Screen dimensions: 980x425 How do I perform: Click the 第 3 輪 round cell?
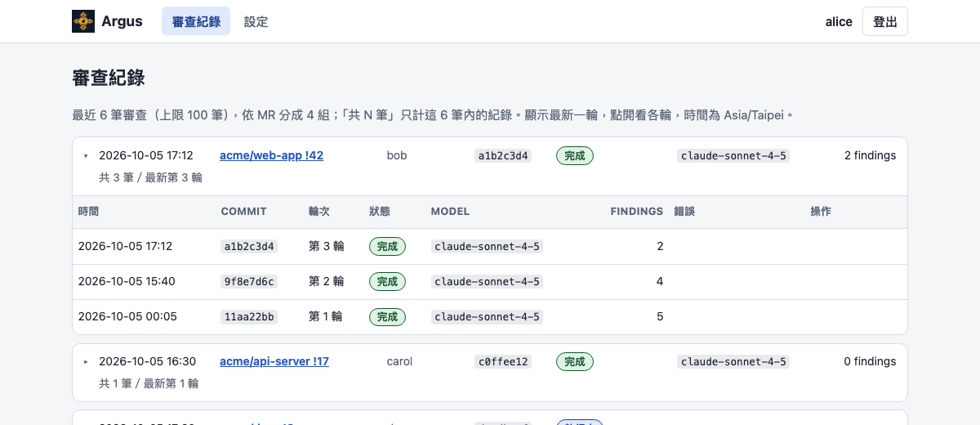(x=327, y=246)
